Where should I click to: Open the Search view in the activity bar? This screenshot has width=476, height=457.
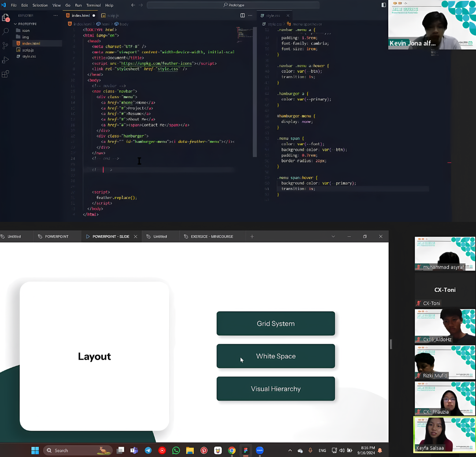pos(6,31)
